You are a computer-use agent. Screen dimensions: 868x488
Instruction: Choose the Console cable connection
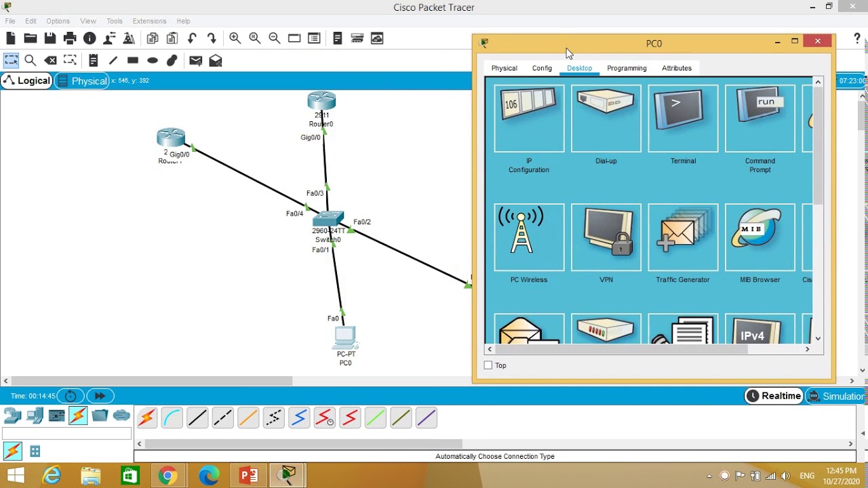pyautogui.click(x=172, y=418)
